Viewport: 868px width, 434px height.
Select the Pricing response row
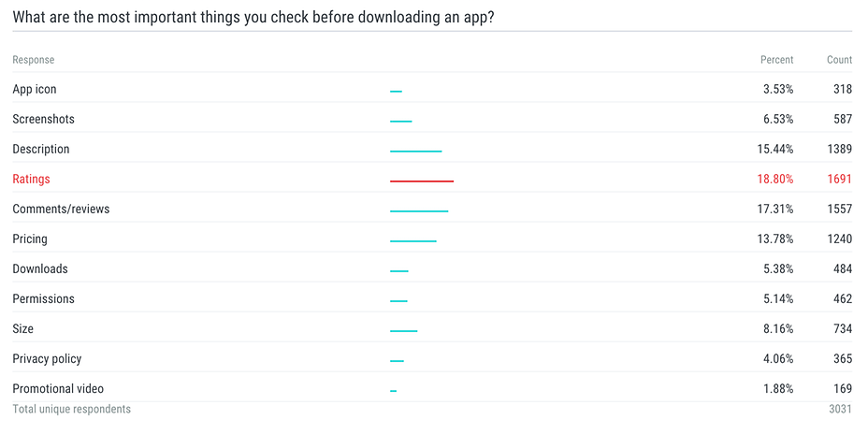tap(432, 239)
